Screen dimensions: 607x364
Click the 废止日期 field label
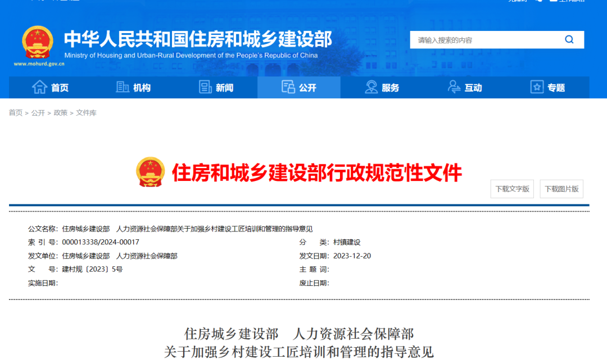[314, 283]
